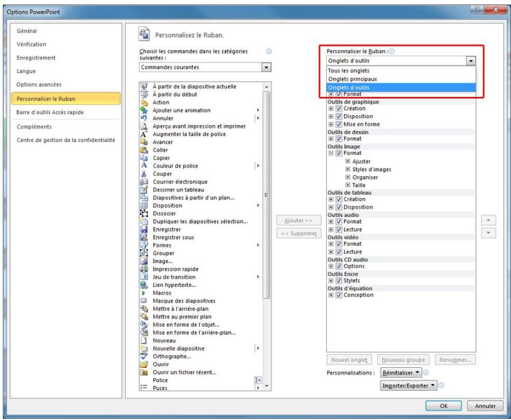Expand the Organiser group
Viewport: 511px width, 420px height.
point(348,177)
